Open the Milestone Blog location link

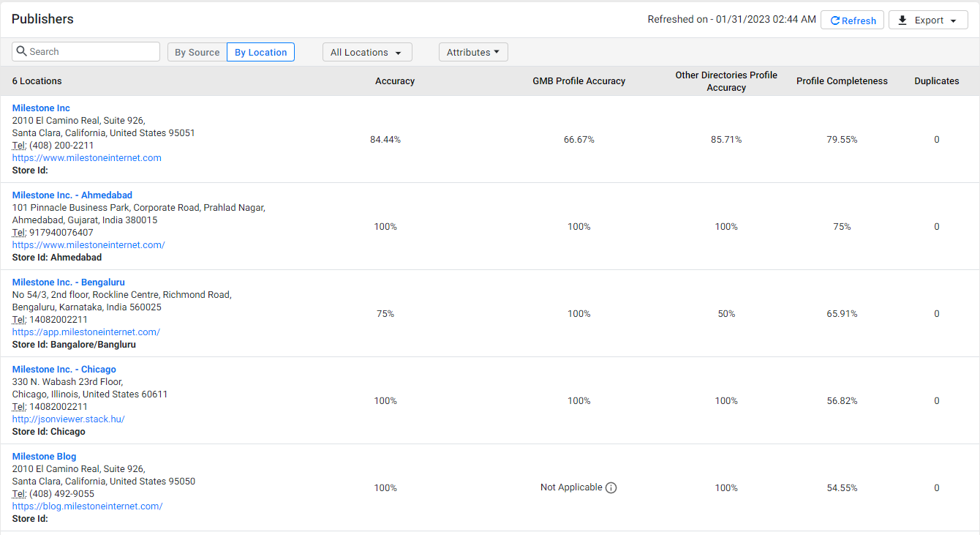pyautogui.click(x=44, y=457)
